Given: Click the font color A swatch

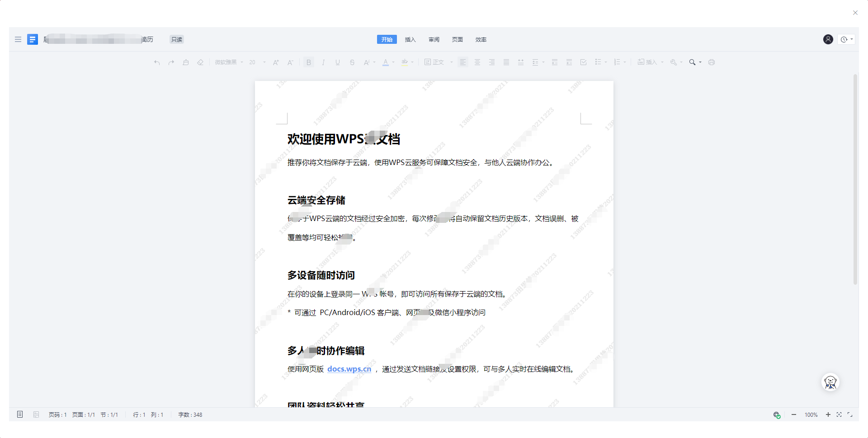Looking at the screenshot, I should (386, 62).
